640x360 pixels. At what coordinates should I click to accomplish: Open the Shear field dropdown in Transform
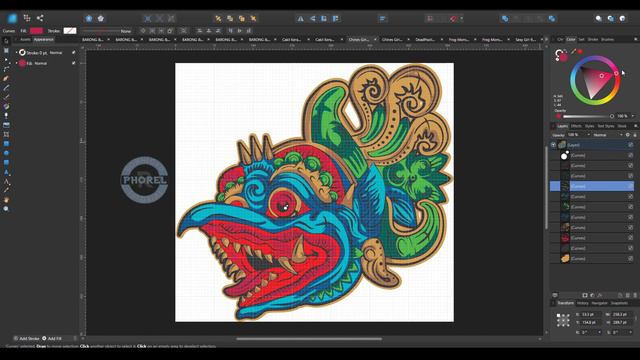coord(631,332)
